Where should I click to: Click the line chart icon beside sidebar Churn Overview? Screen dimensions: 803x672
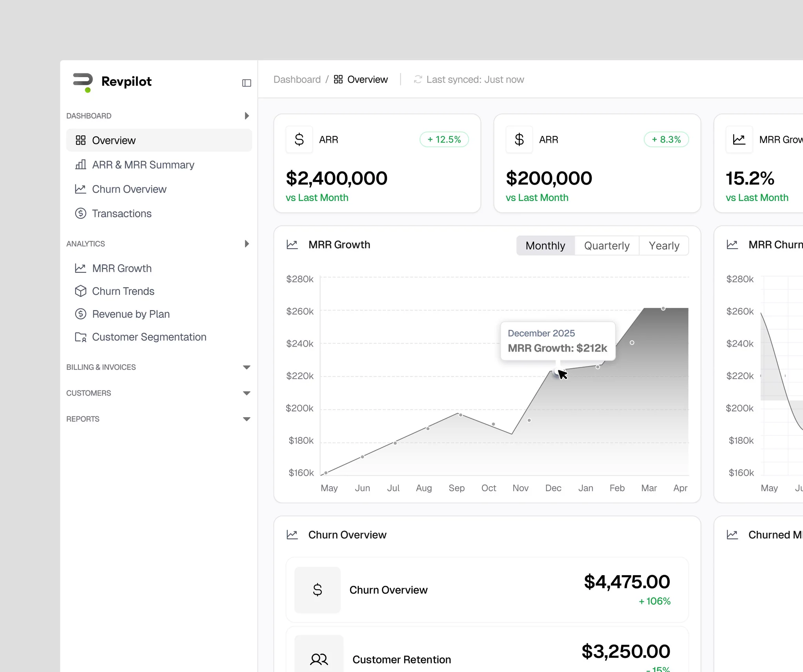[x=80, y=189]
